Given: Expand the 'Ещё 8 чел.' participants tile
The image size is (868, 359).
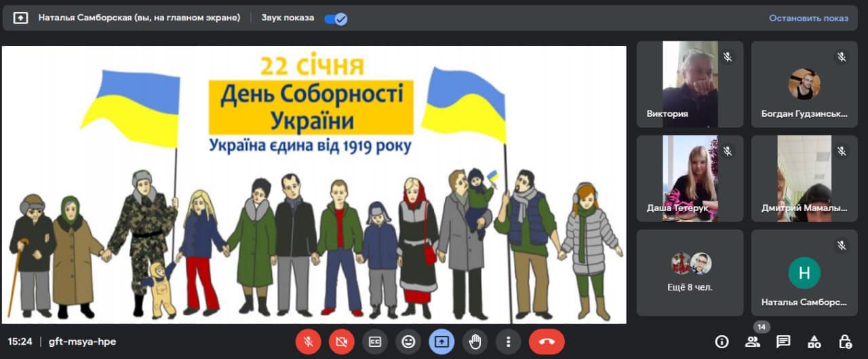Looking at the screenshot, I should coord(690,272).
